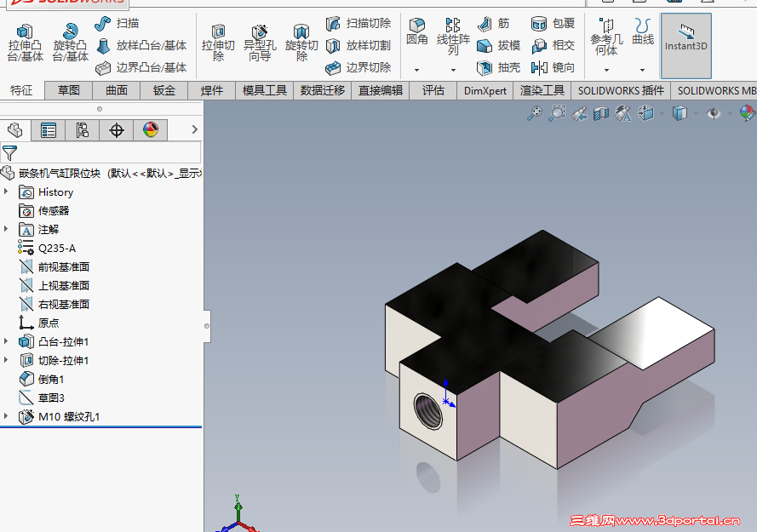Image resolution: width=757 pixels, height=532 pixels.
Task: Switch to the 模具工具 mold tools tab
Action: click(x=265, y=90)
